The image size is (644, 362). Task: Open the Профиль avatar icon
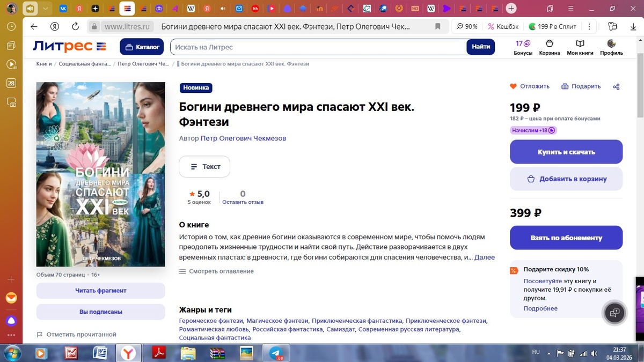pos(611,47)
